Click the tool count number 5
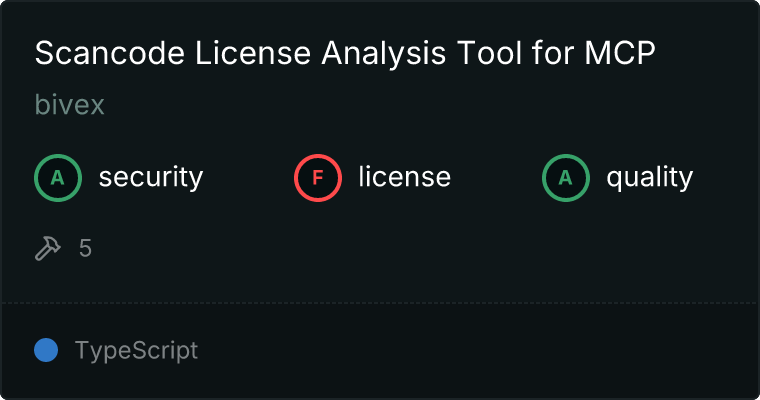Viewport: 760px width, 400px height. (85, 248)
